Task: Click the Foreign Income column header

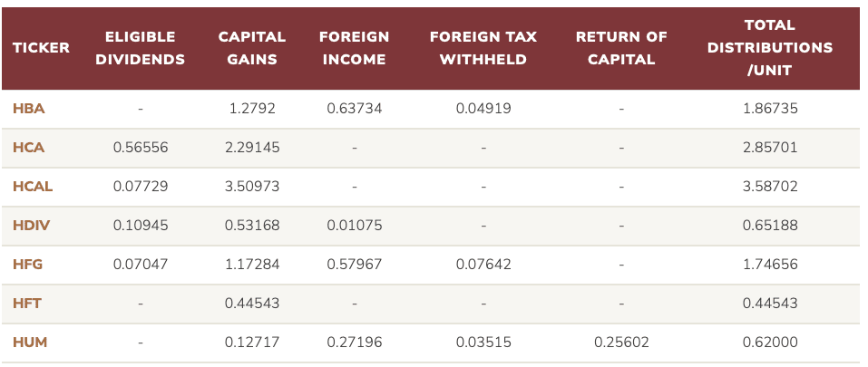Action: pyautogui.click(x=355, y=48)
